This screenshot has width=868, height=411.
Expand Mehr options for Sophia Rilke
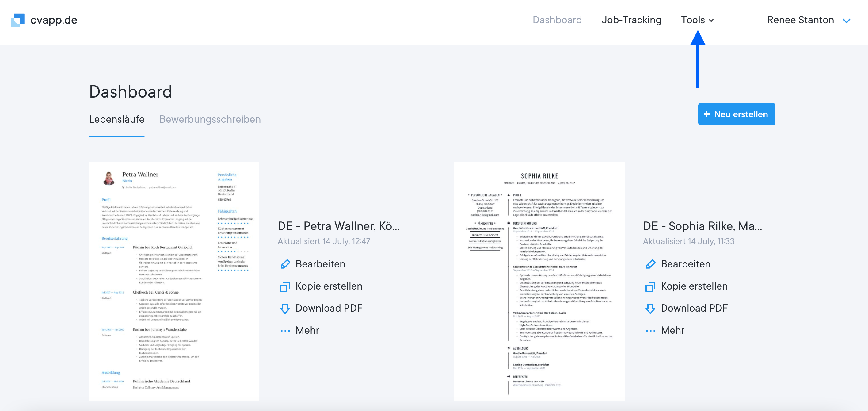[x=672, y=330]
